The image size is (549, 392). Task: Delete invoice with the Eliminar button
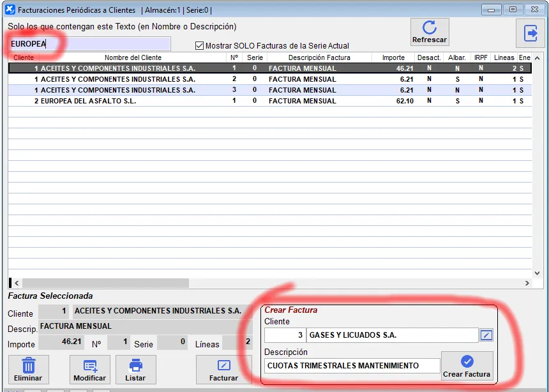coord(27,369)
